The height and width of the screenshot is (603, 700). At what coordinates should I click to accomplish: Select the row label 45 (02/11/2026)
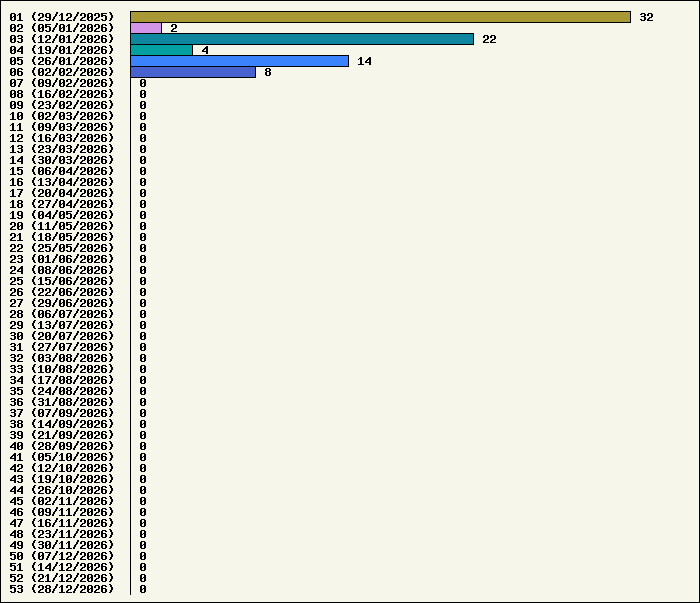62,501
